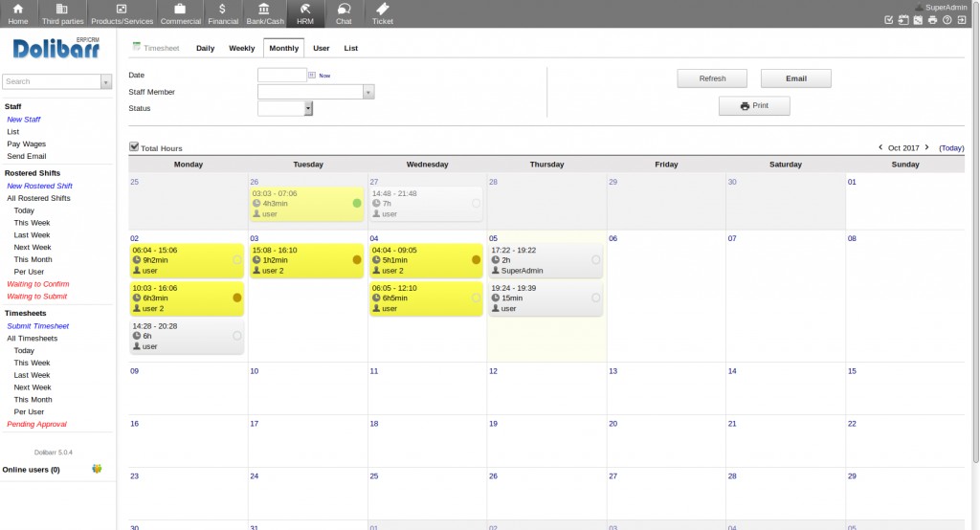Toggle green status circle on 03:03 - 07:06 shift
The image size is (980, 530).
click(357, 203)
